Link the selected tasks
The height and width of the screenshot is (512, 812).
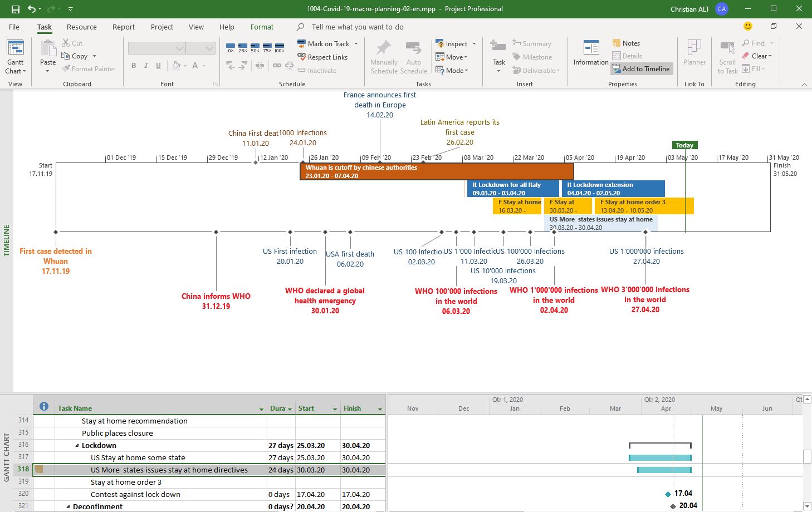coord(277,66)
